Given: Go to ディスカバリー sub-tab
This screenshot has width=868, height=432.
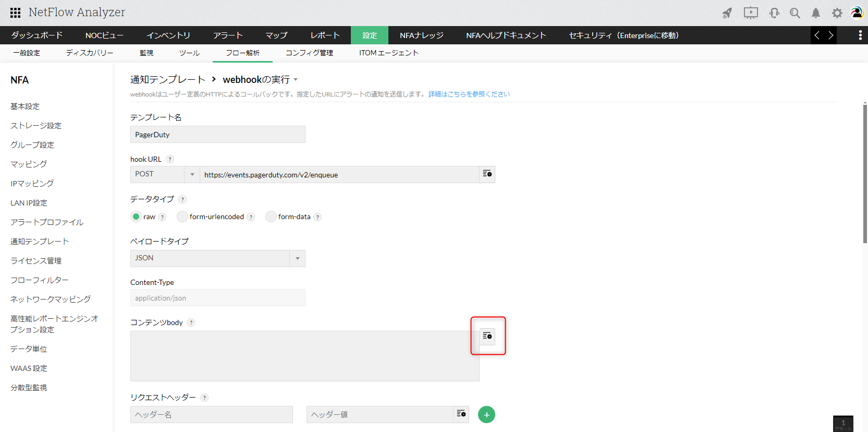Looking at the screenshot, I should pos(90,53).
